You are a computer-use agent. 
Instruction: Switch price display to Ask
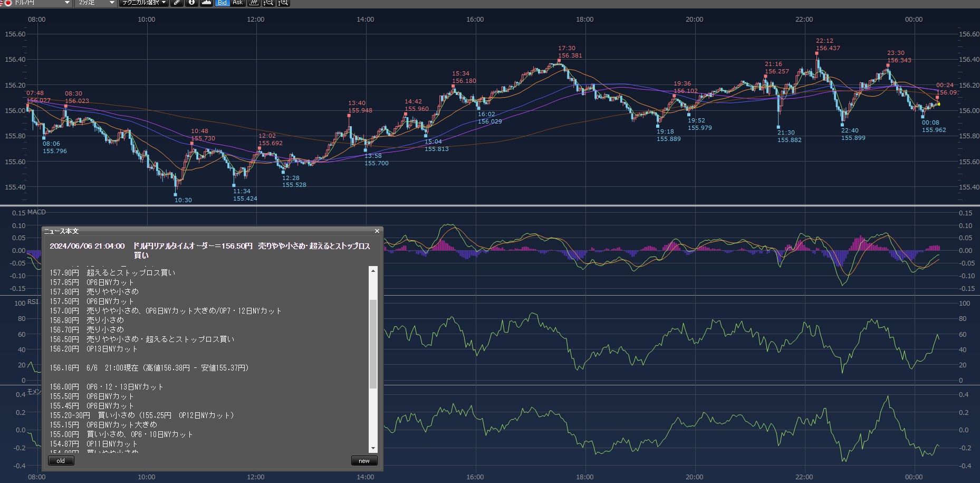point(237,3)
